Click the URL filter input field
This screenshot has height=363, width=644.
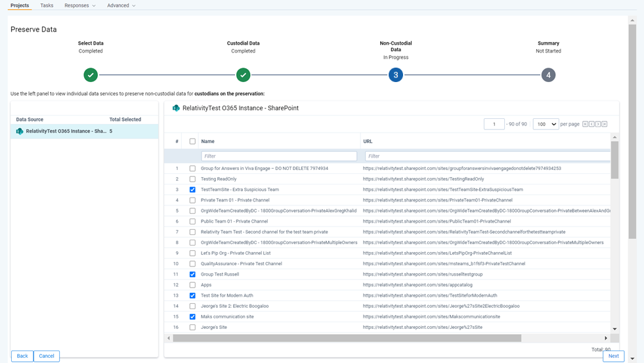[x=488, y=156]
